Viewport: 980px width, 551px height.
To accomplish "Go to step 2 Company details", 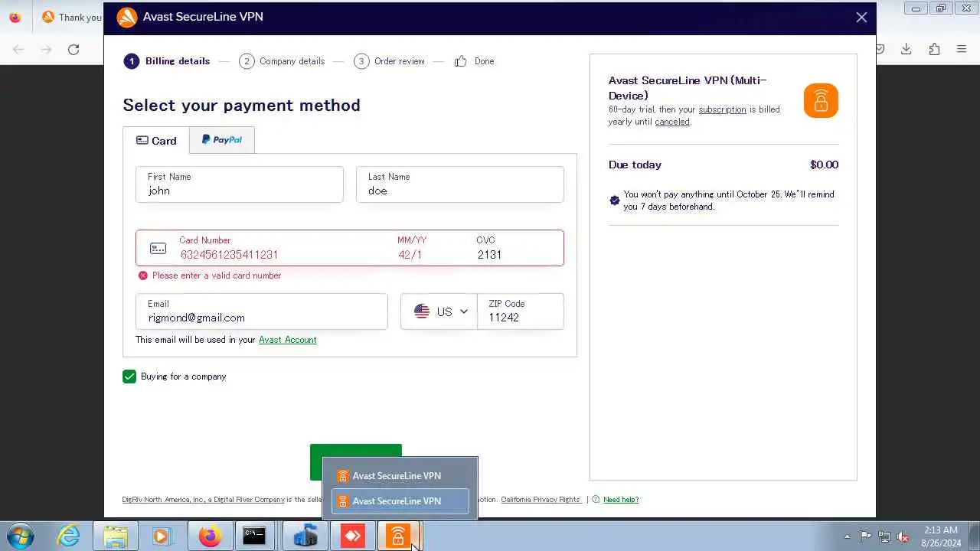I will pos(282,61).
